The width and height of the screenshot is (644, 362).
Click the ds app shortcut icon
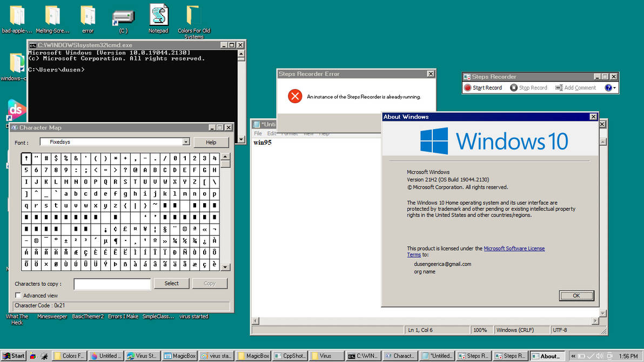(16, 110)
